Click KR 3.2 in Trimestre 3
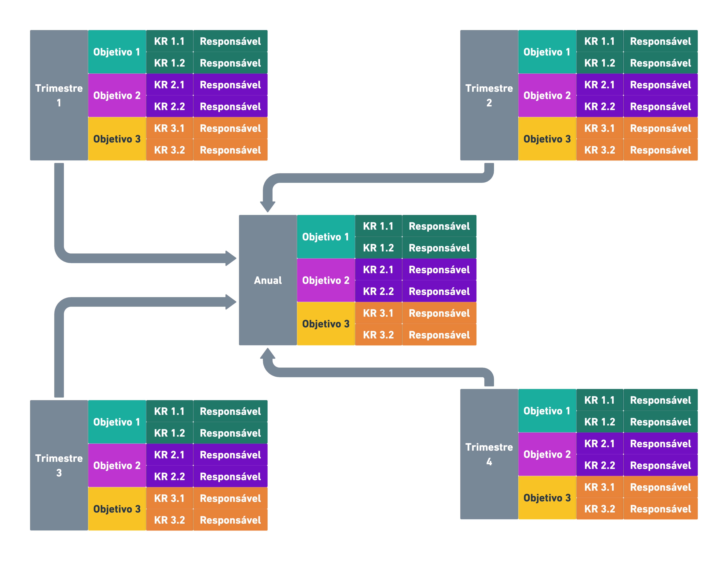 point(169,520)
